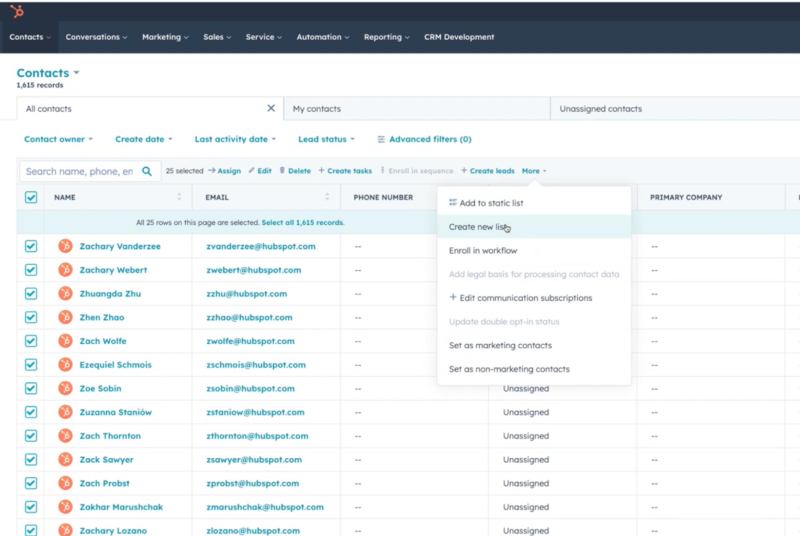Close the All contacts tab with X
Viewport: 800px width, 536px height.
[x=271, y=108]
